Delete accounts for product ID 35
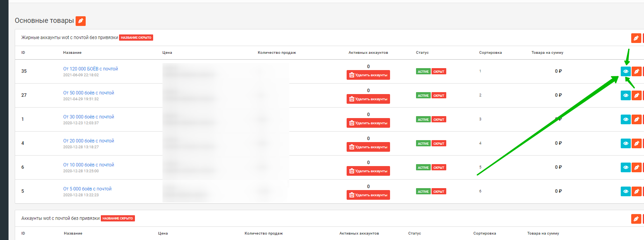The height and width of the screenshot is (240, 644). pos(368,75)
